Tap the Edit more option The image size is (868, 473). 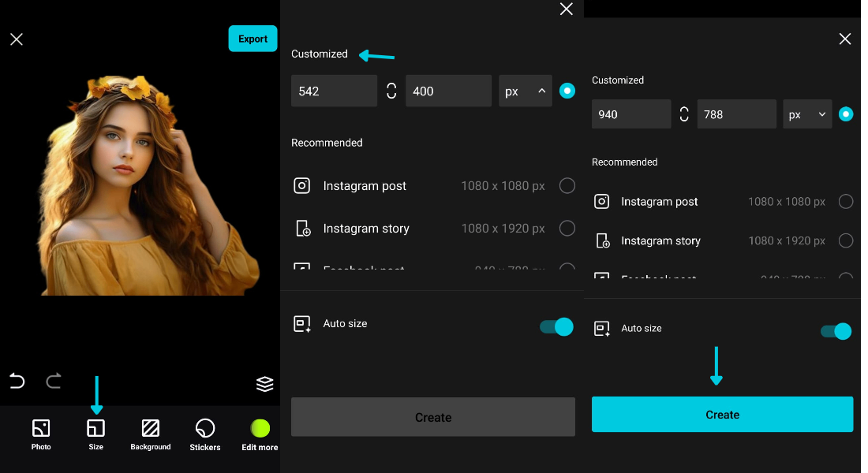coord(260,435)
